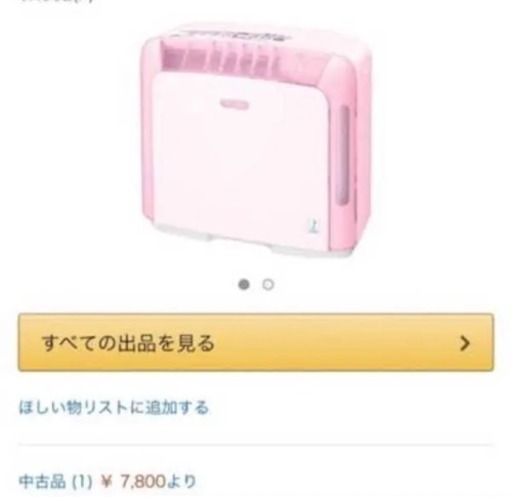Click the control panel atop the purifier
The image size is (512, 497).
[233, 34]
